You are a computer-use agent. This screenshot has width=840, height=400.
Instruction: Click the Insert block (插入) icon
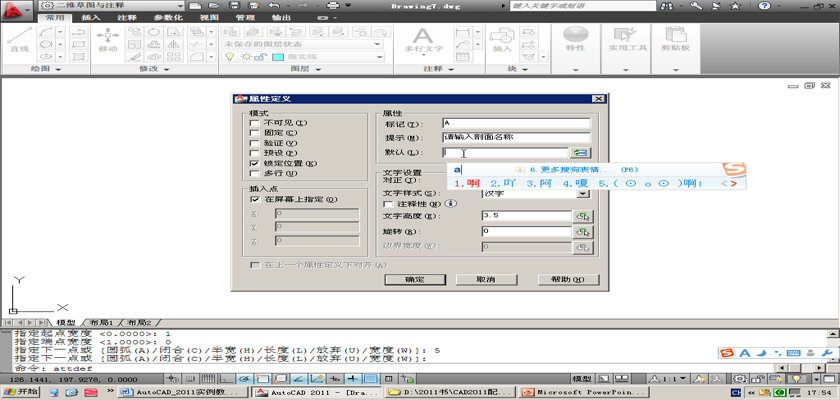pyautogui.click(x=502, y=40)
